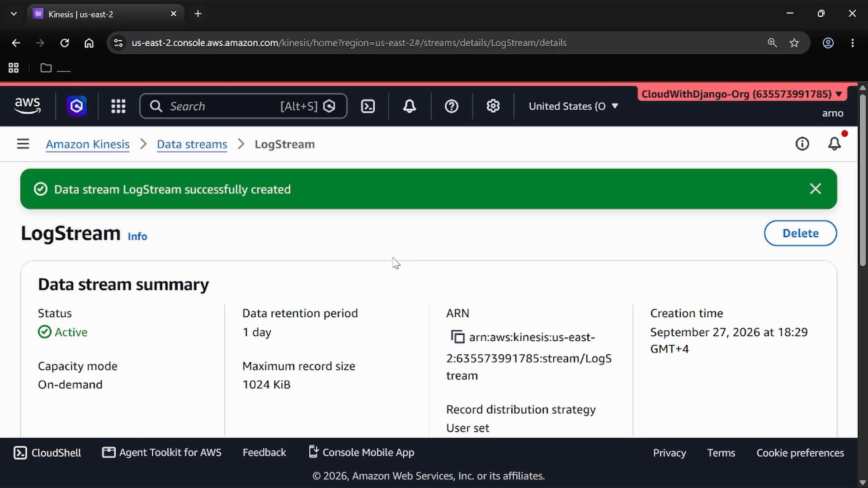Open page notifications bell with red dot

pos(835,144)
